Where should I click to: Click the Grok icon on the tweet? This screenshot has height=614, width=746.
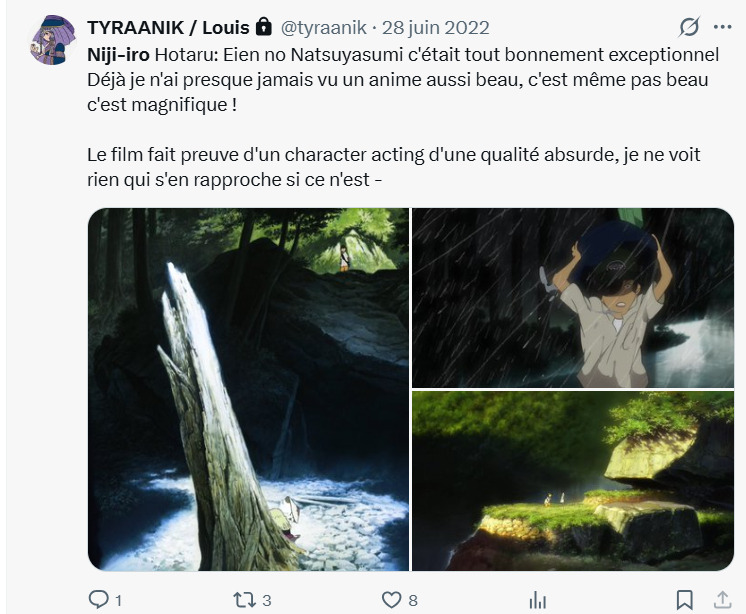point(689,27)
